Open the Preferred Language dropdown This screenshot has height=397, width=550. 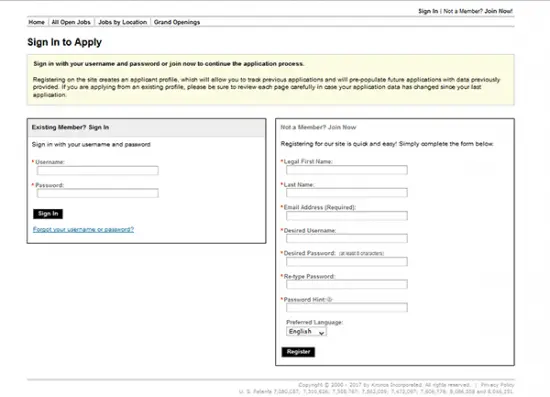click(306, 331)
